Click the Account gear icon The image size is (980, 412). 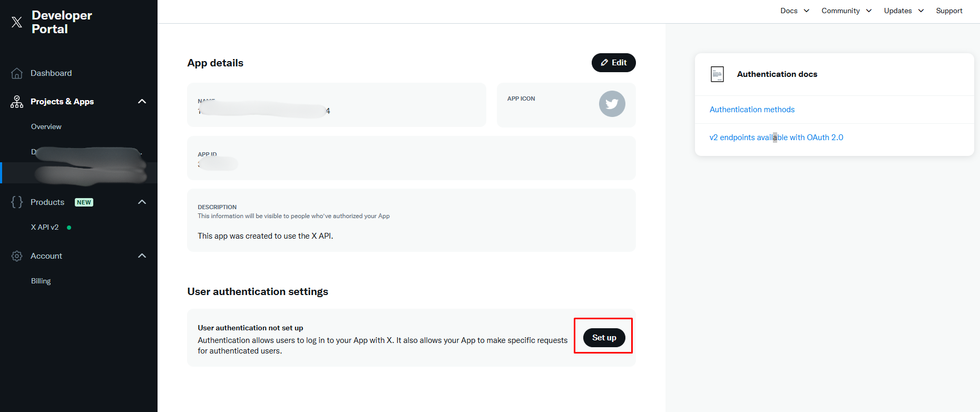tap(17, 256)
